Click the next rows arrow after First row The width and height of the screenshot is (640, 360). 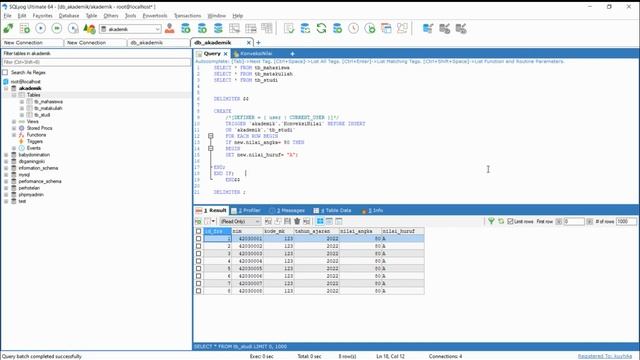[589, 221]
